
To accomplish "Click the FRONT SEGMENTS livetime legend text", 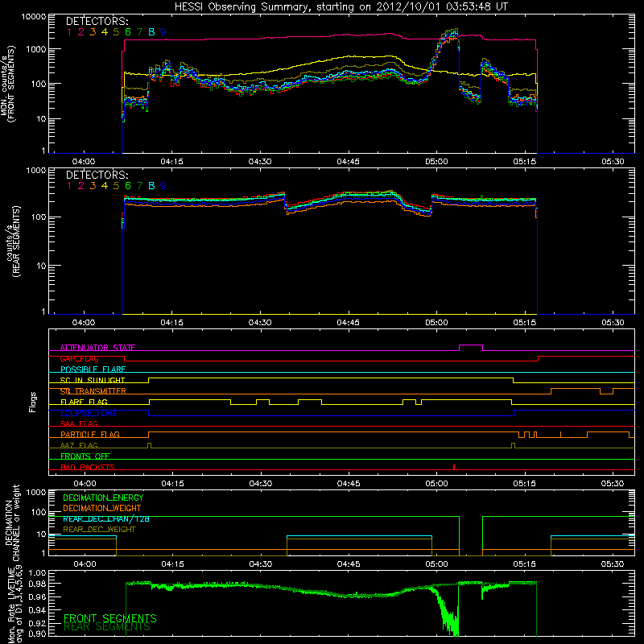I will [x=110, y=618].
